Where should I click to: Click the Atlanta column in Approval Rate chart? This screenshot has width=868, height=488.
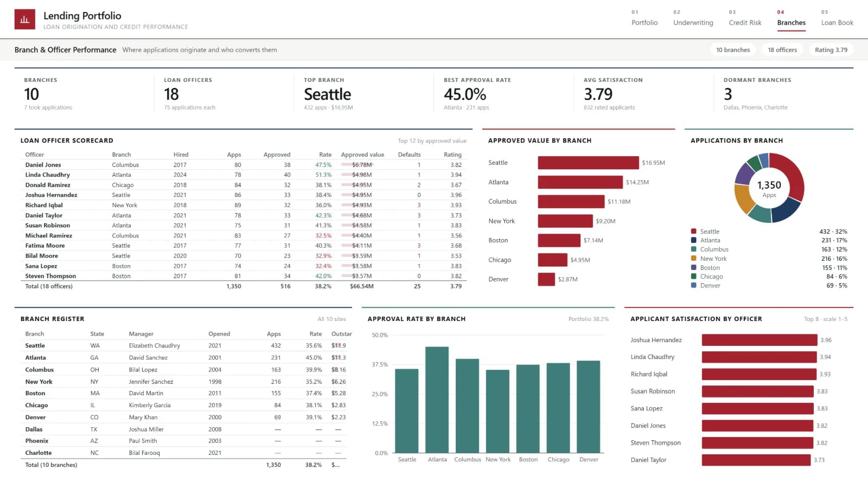pos(437,400)
